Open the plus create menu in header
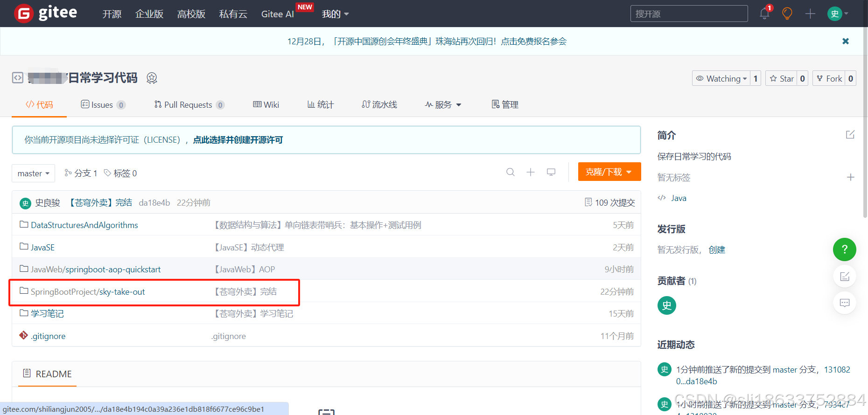 click(811, 14)
